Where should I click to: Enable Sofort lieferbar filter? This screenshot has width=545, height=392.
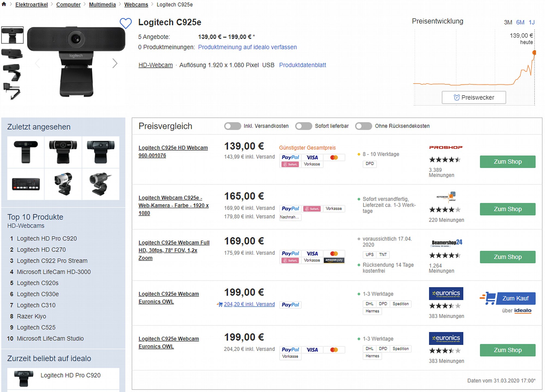tap(304, 126)
